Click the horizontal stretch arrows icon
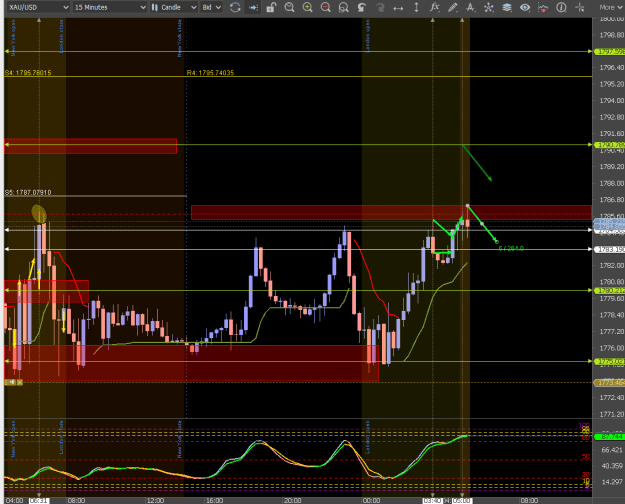This screenshot has width=625, height=504. (x=398, y=7)
